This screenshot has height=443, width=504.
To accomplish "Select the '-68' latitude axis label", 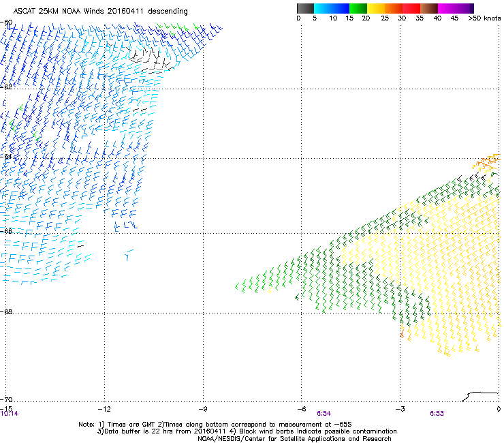I will [6, 311].
